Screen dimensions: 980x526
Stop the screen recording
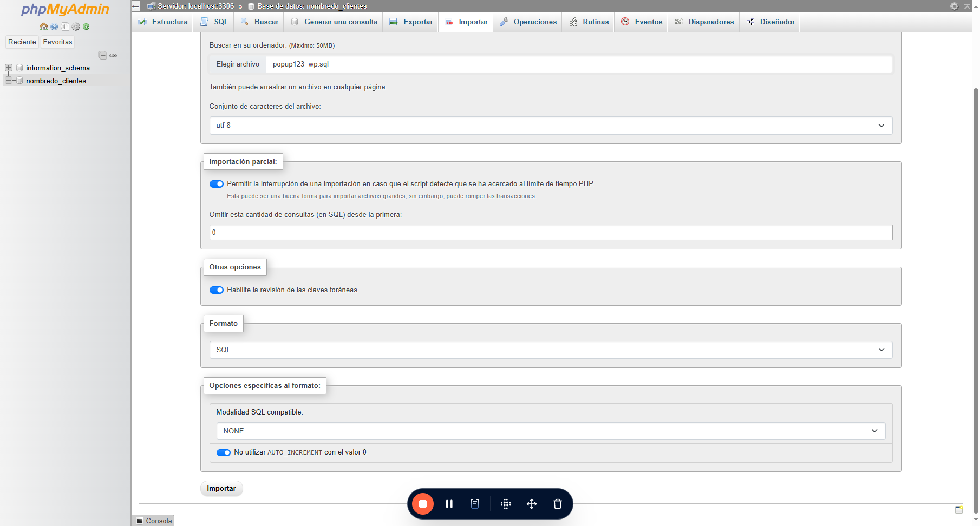(x=423, y=504)
